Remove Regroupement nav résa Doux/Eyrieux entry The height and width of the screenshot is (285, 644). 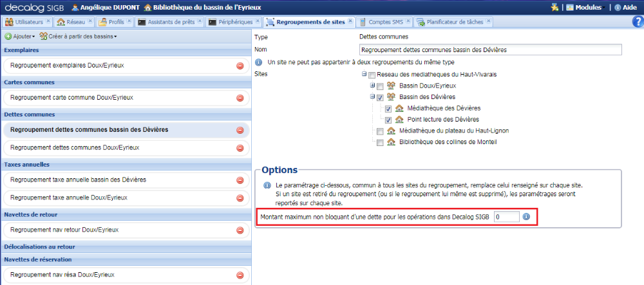(240, 275)
